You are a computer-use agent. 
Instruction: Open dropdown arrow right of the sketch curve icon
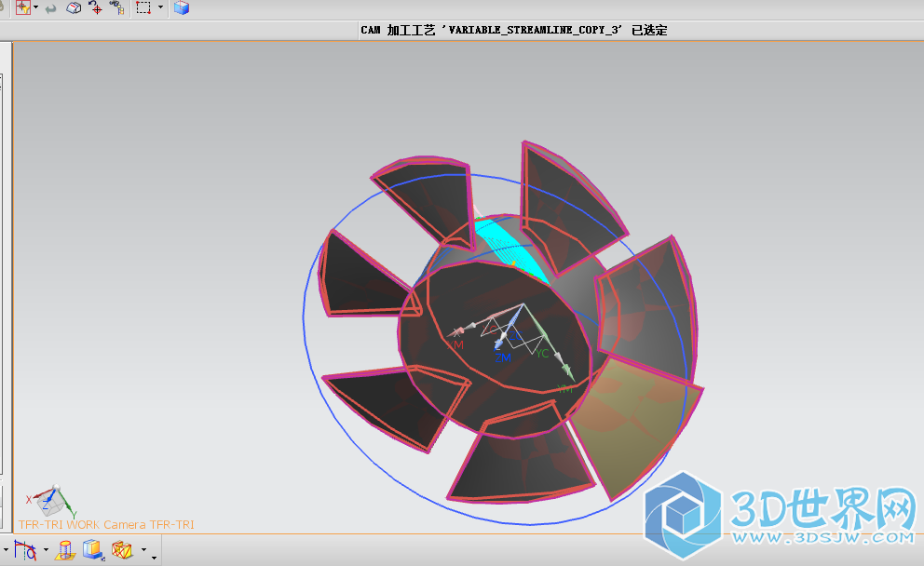(x=46, y=550)
